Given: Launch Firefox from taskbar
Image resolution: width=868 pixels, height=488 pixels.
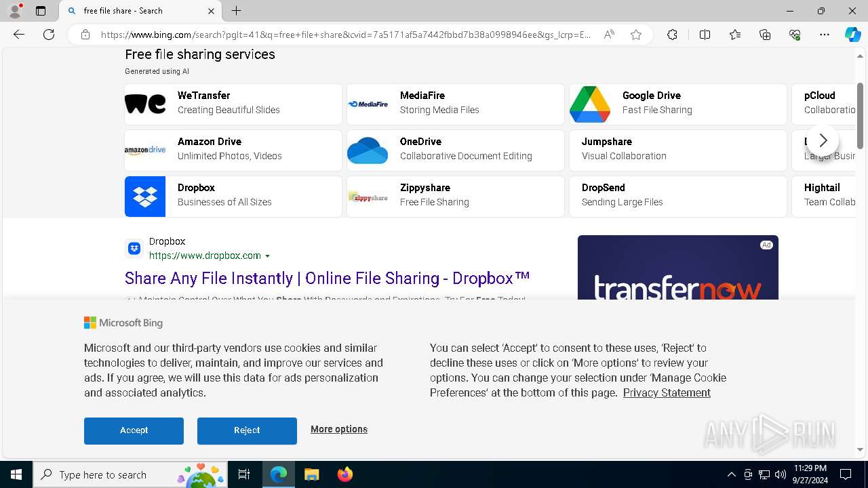Looking at the screenshot, I should 344,474.
